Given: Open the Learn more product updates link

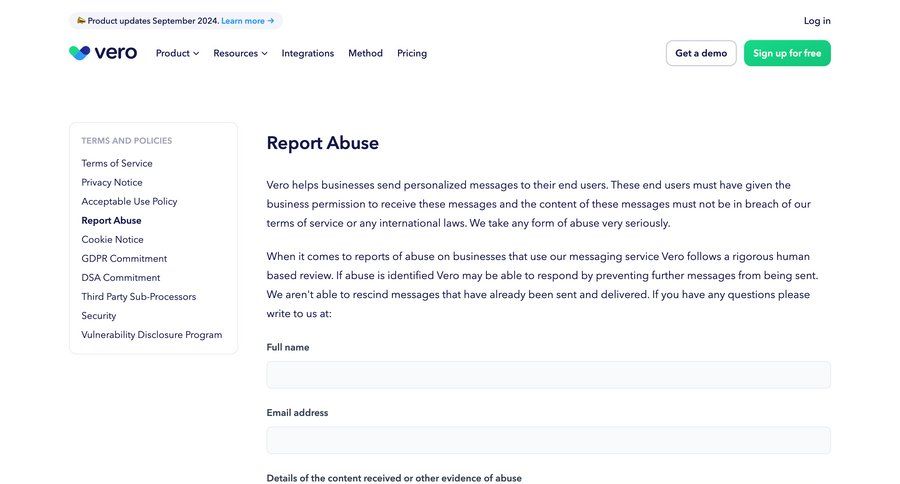Looking at the screenshot, I should click(x=247, y=21).
